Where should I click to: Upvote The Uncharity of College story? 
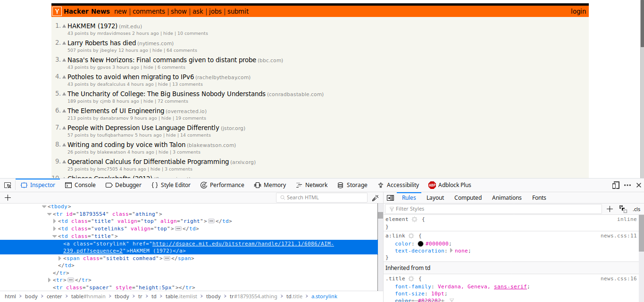[x=65, y=94]
